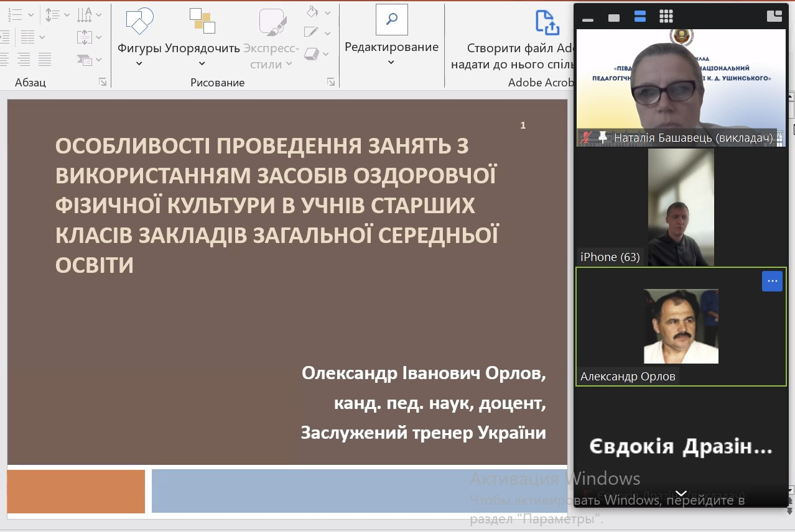This screenshot has height=532, width=795.
Task: Click the Рисование group label
Action: click(218, 82)
